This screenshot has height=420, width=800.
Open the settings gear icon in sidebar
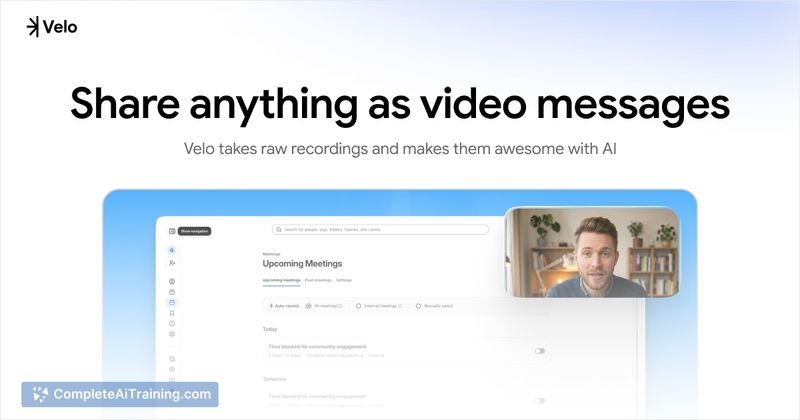(x=172, y=334)
